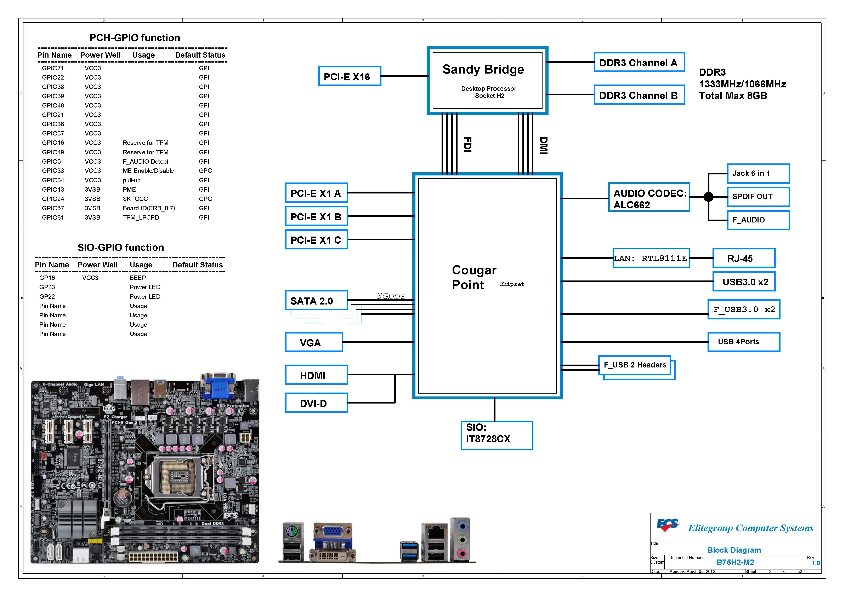Click the F_USB3.0 x2 block
Viewport: 868px width, 603px height.
click(744, 309)
